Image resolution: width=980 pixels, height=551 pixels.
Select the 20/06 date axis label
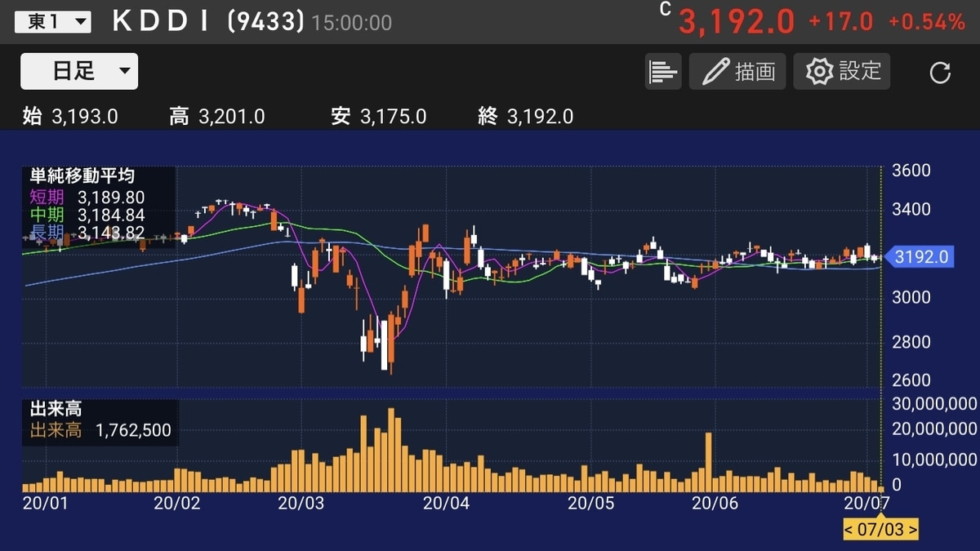[715, 503]
